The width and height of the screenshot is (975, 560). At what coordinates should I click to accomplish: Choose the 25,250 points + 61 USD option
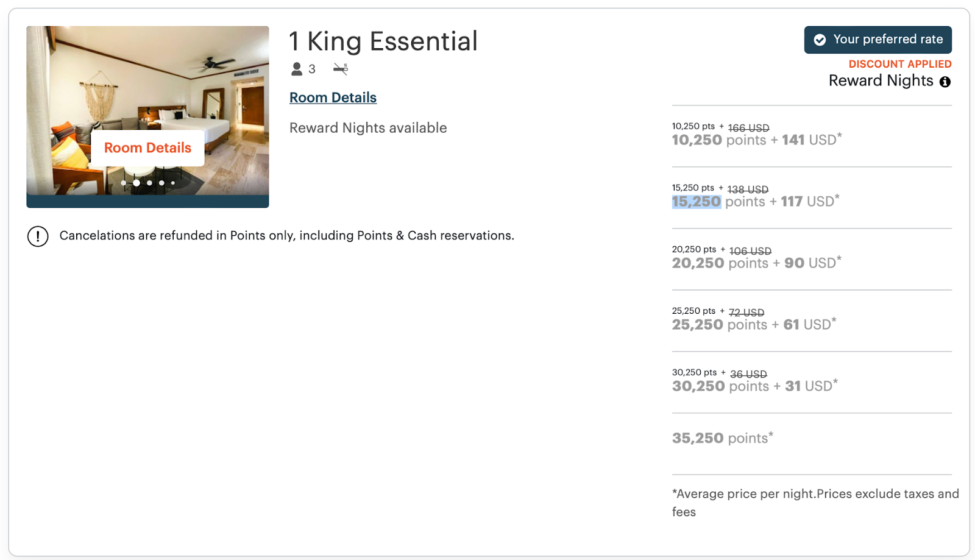(754, 325)
